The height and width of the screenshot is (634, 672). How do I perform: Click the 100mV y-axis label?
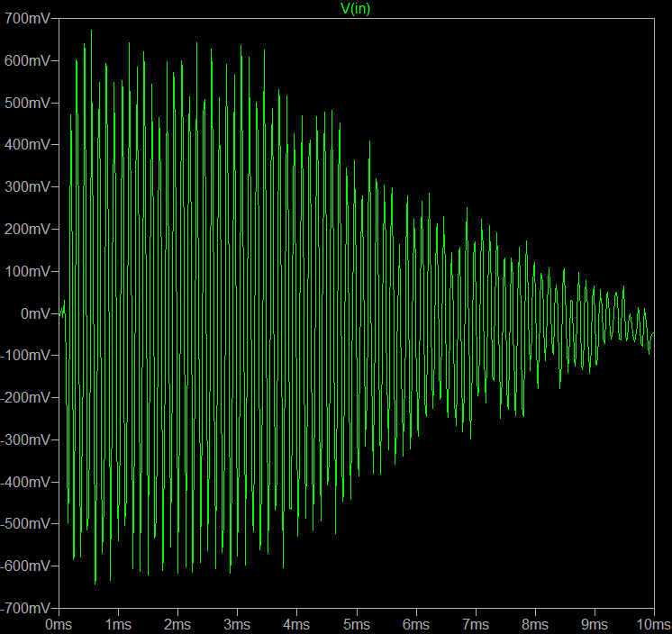click(x=27, y=271)
